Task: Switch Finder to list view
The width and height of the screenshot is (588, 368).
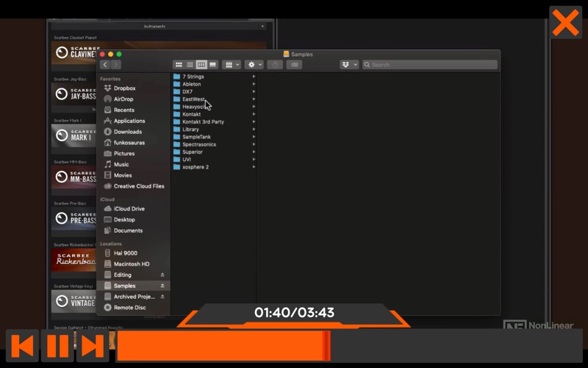Action: coord(190,65)
